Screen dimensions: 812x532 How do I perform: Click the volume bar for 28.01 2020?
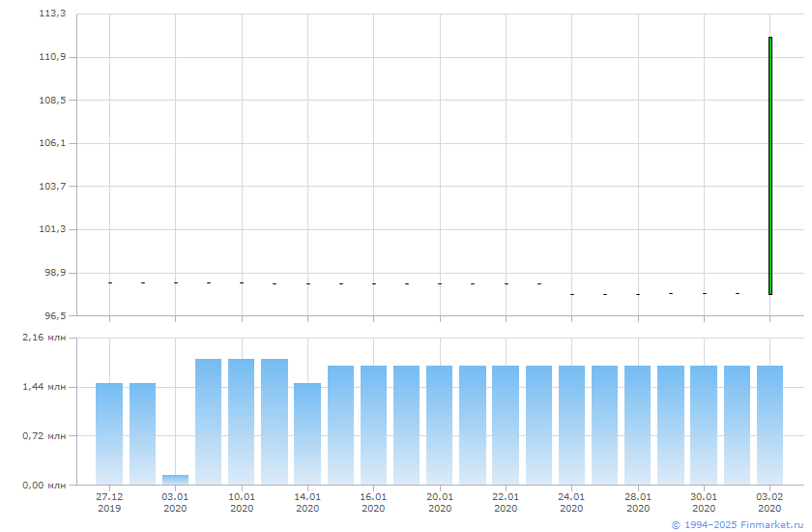coord(637,426)
